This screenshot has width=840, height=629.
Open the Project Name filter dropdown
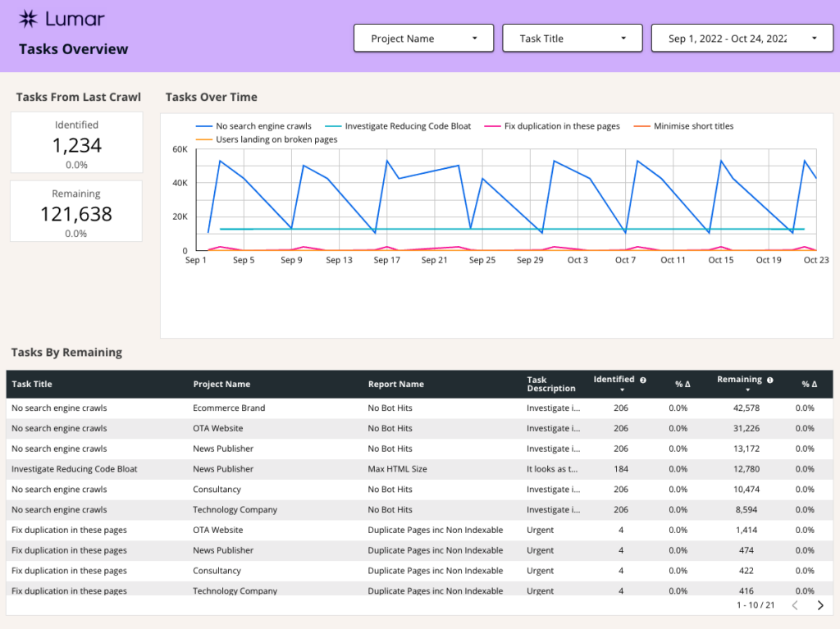click(423, 38)
